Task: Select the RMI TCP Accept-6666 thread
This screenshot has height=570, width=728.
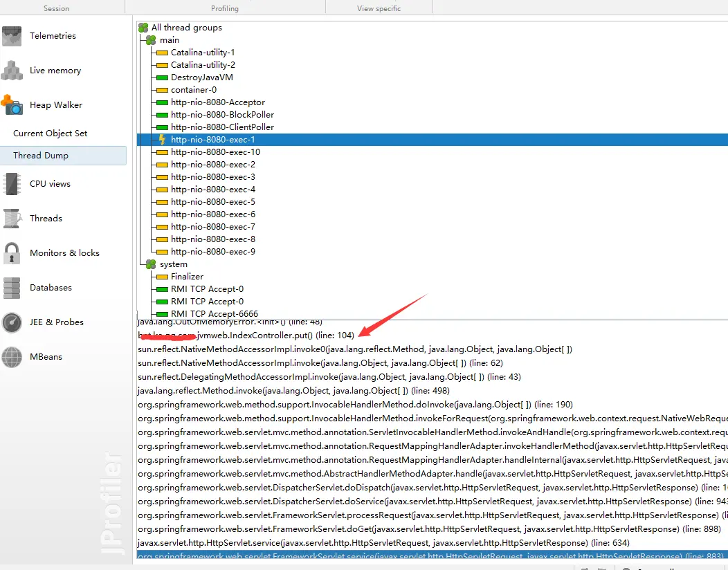Action: [x=215, y=314]
